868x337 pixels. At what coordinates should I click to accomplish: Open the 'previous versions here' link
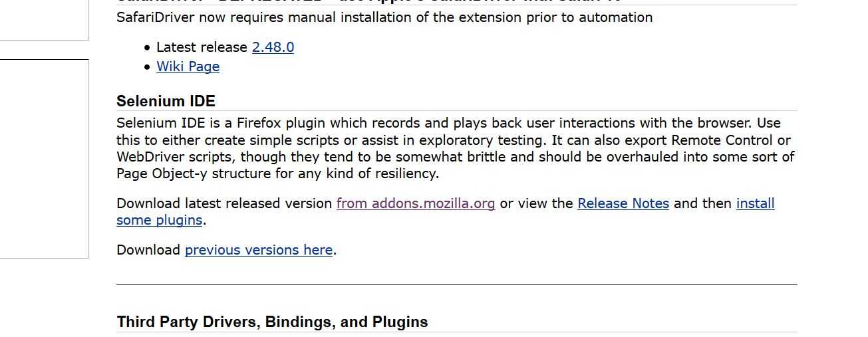pos(259,250)
